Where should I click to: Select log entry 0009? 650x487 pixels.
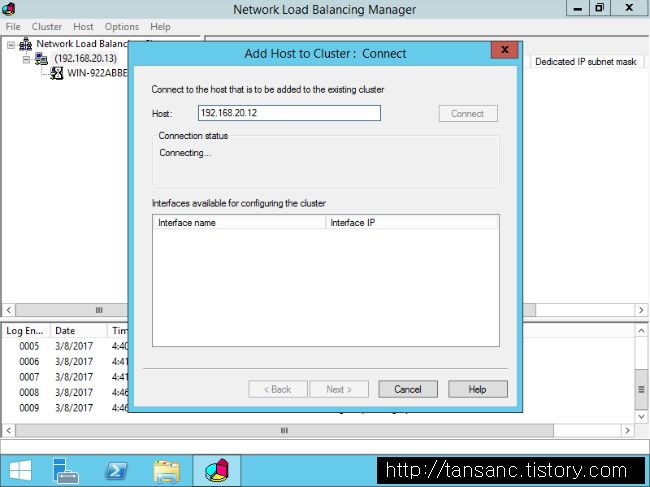(x=29, y=407)
